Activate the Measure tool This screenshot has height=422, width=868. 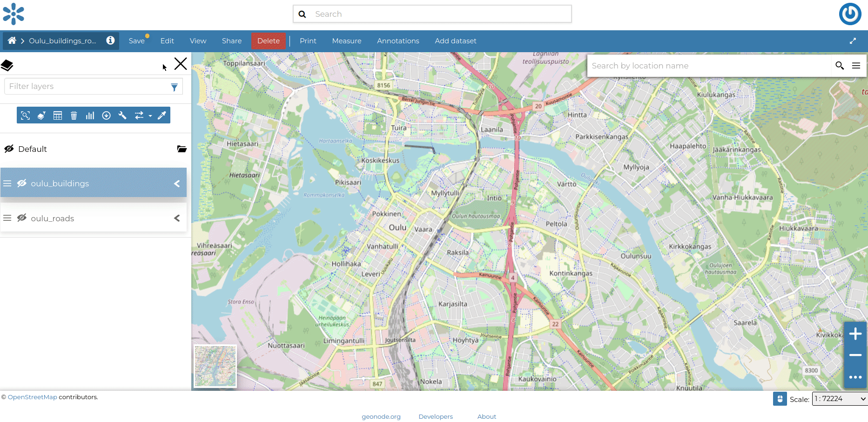[347, 41]
